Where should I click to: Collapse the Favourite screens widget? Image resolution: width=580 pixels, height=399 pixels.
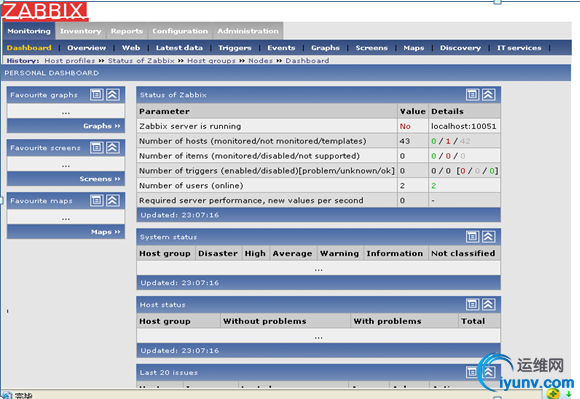tap(113, 148)
